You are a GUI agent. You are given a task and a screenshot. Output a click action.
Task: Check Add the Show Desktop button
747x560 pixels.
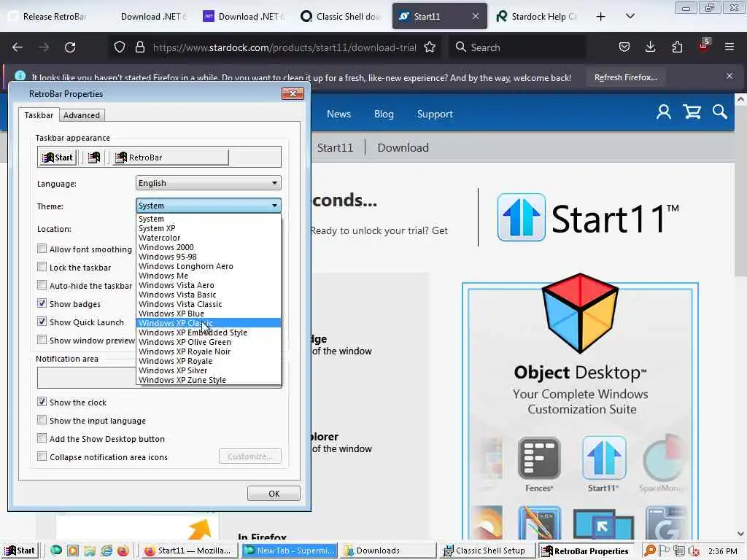pyautogui.click(x=42, y=438)
